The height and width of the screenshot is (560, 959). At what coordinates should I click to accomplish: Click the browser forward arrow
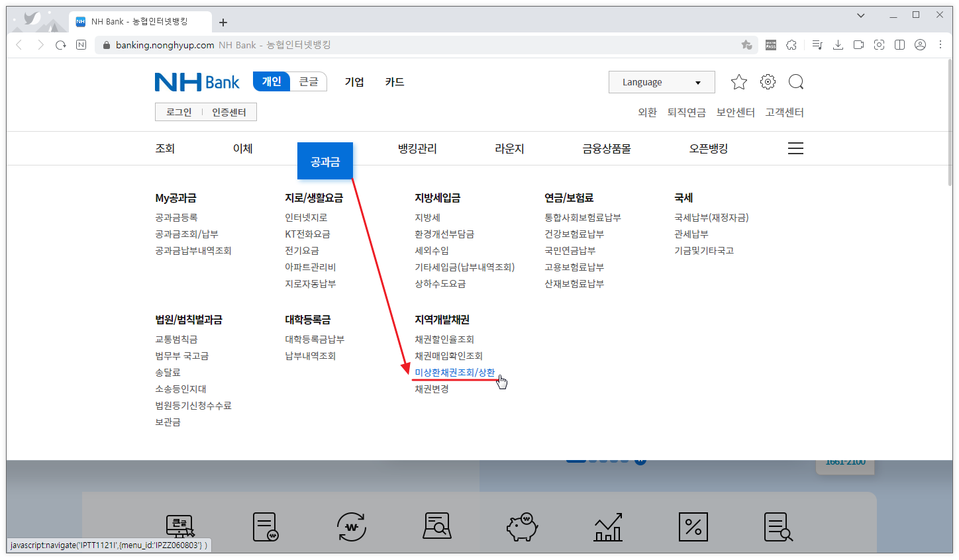[40, 45]
